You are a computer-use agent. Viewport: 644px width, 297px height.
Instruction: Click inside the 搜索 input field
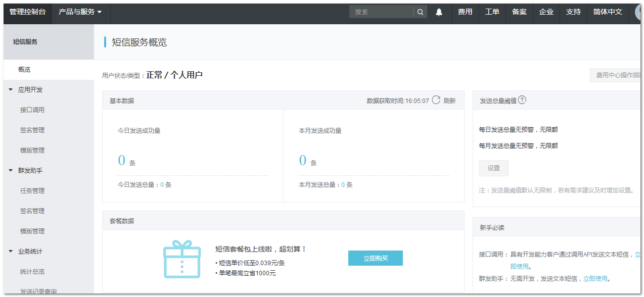(x=381, y=12)
